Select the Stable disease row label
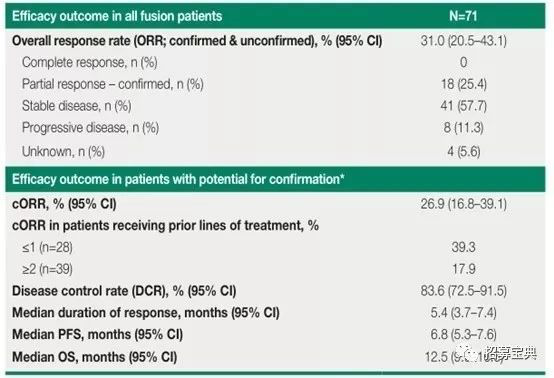This screenshot has width=554, height=378. coord(76,106)
